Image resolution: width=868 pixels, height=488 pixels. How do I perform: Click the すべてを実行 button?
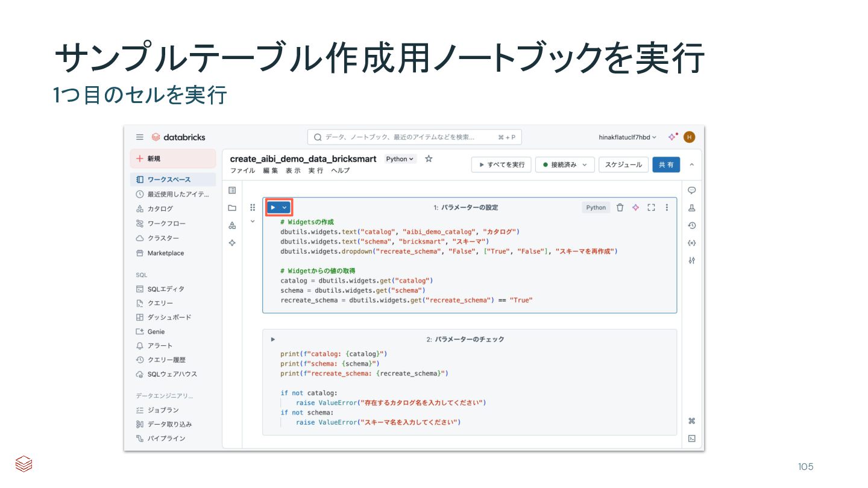[502, 164]
